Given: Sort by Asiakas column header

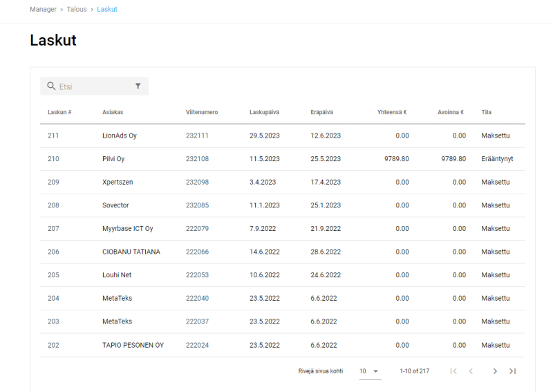Looking at the screenshot, I should pyautogui.click(x=113, y=112).
